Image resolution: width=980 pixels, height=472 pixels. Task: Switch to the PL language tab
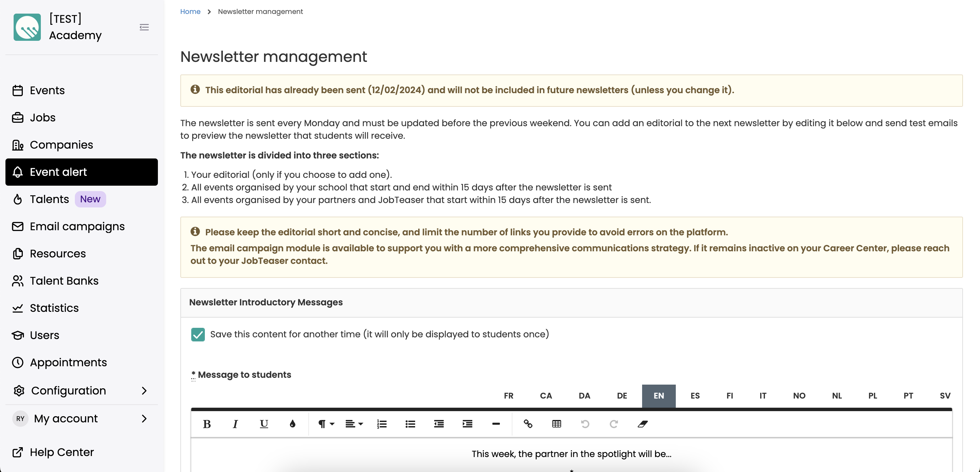872,395
